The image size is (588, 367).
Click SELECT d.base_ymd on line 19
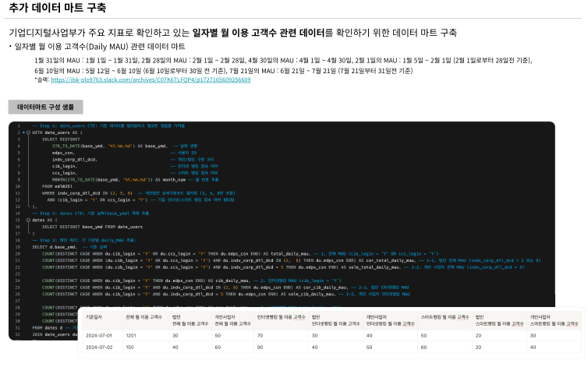pyautogui.click(x=55, y=247)
